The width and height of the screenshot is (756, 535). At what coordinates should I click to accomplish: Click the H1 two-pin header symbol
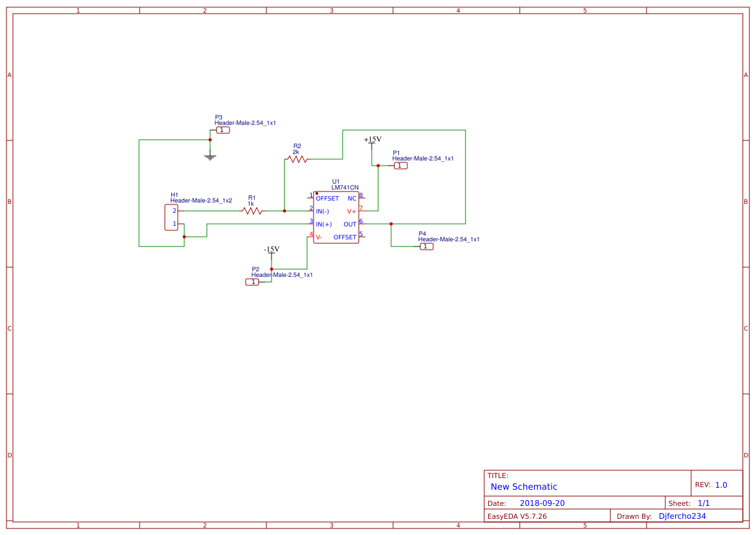tap(171, 217)
